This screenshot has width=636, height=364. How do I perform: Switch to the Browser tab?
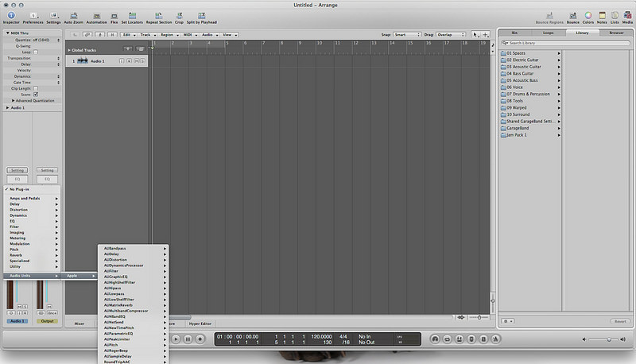[x=615, y=33]
